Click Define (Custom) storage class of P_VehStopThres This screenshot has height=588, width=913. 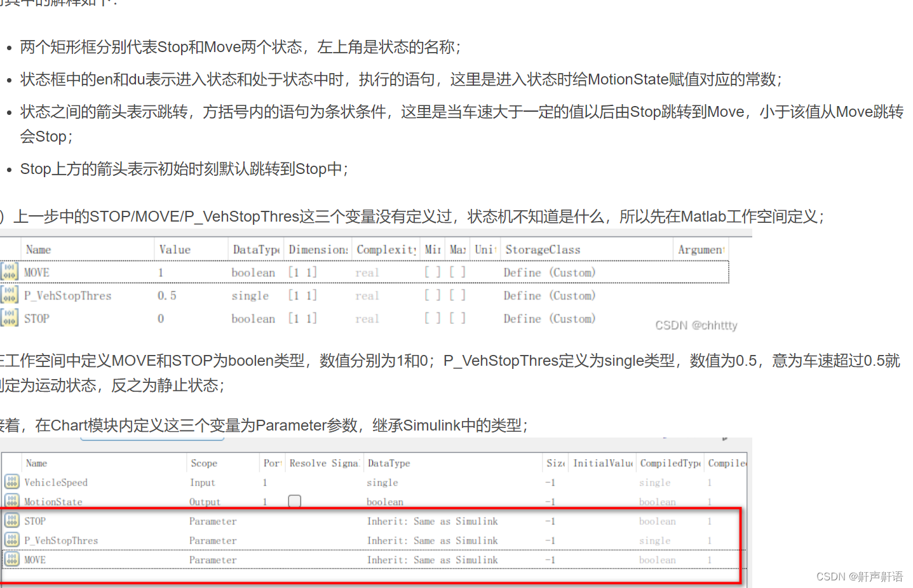pos(550,295)
